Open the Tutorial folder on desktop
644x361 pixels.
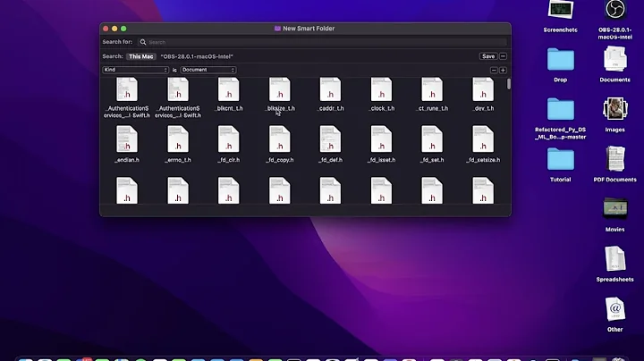561,159
